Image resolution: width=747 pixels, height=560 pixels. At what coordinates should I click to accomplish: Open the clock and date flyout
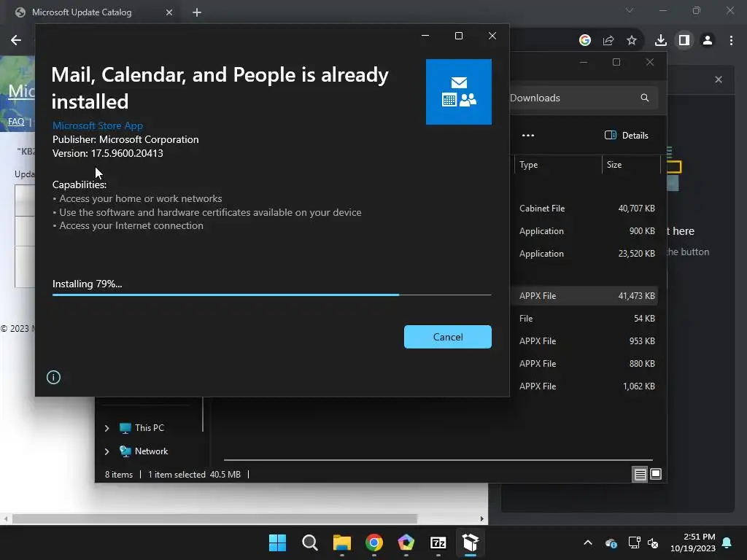[x=693, y=542]
